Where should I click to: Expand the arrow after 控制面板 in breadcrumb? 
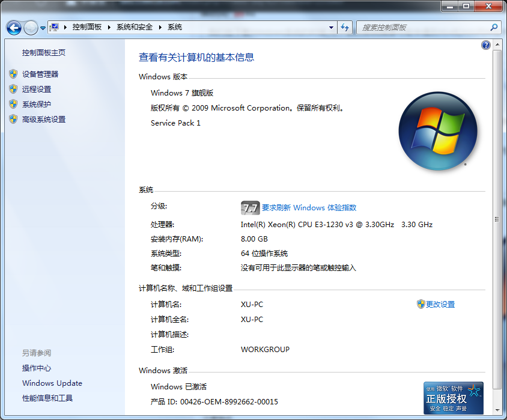[109, 27]
